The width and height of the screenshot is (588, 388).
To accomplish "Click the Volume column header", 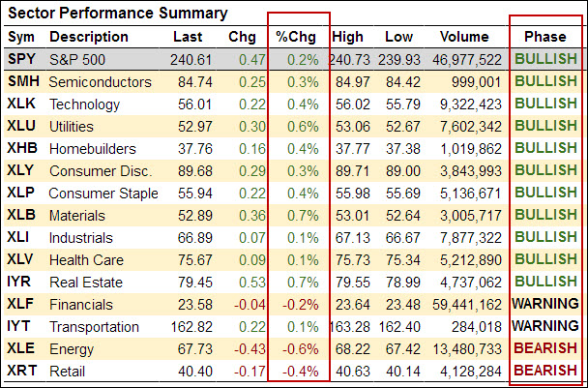I will 464,37.
